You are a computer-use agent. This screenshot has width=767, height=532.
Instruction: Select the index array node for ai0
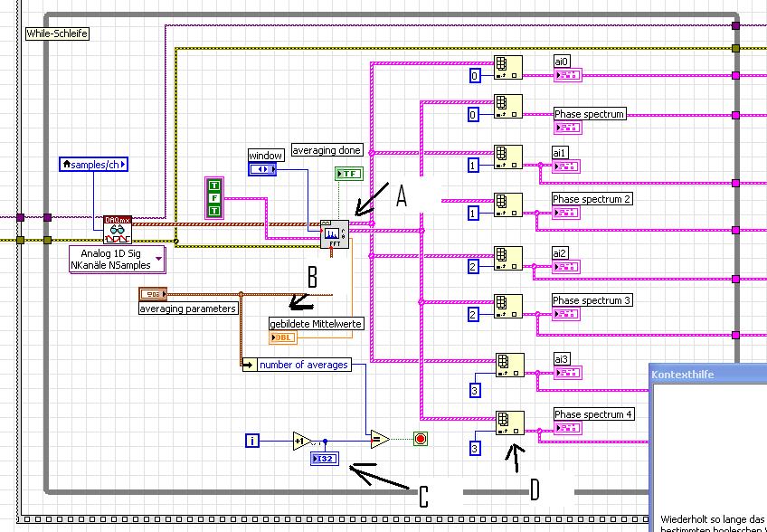click(x=508, y=68)
